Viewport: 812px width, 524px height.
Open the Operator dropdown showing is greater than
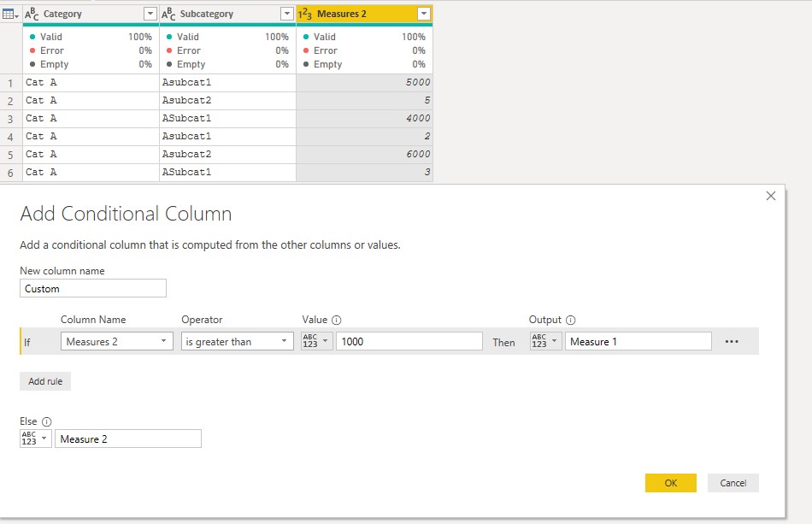(x=237, y=341)
